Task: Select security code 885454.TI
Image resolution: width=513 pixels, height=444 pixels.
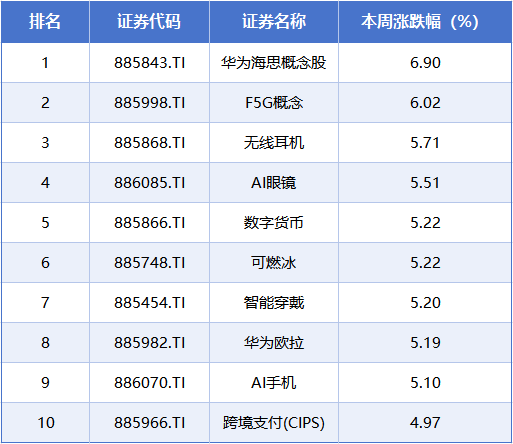Action: pos(149,303)
